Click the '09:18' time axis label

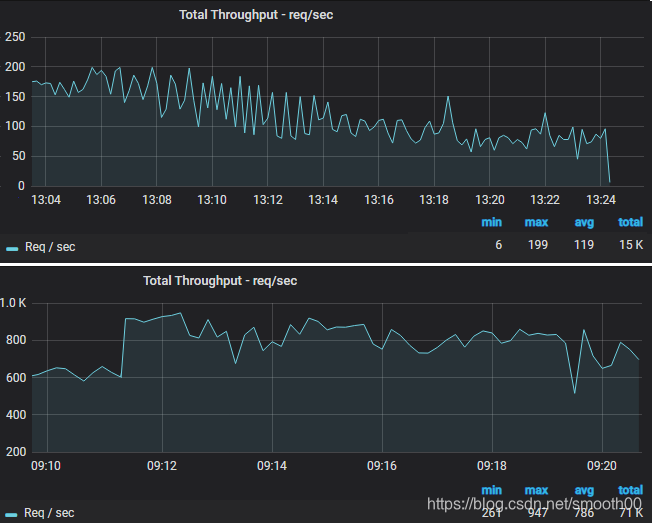click(x=492, y=466)
